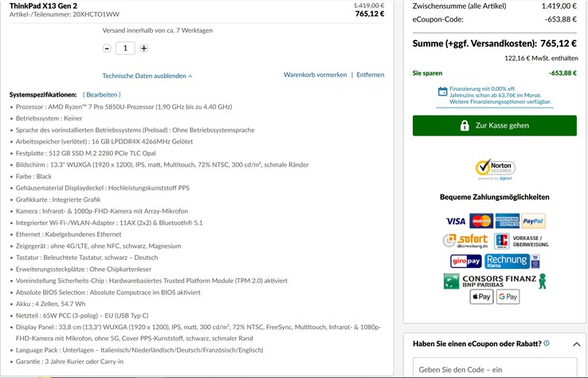Screen dimensions: 588x378
Task: Click the financing calendar icon
Action: [x=442, y=93]
